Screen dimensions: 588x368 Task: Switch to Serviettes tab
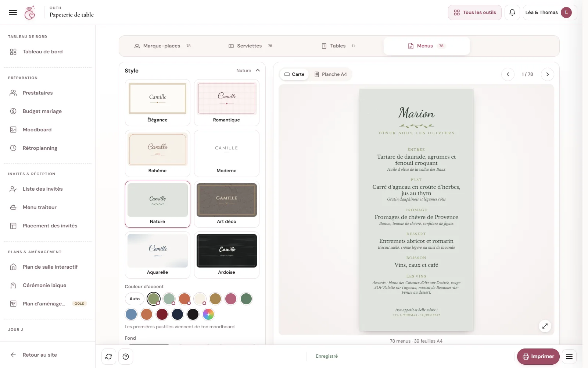pyautogui.click(x=250, y=46)
